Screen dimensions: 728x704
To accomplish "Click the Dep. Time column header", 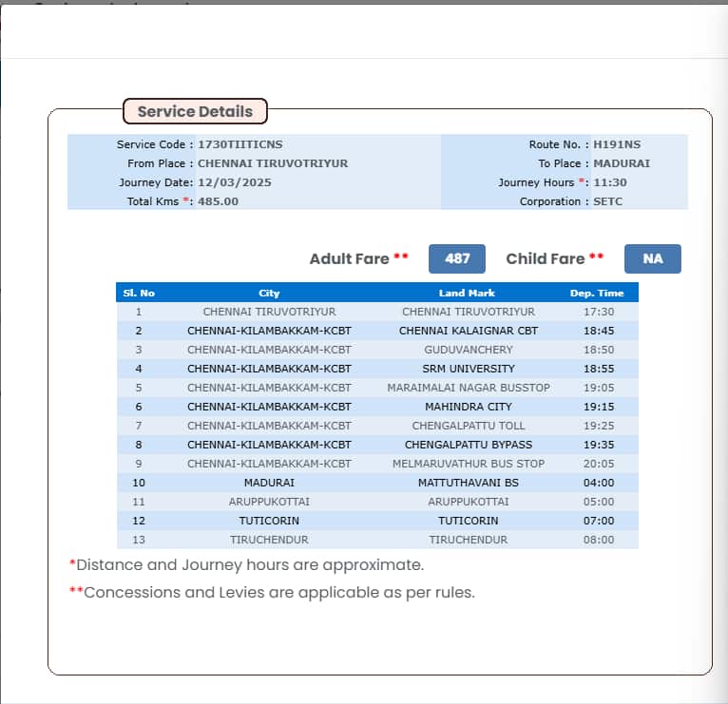I will (x=597, y=293).
